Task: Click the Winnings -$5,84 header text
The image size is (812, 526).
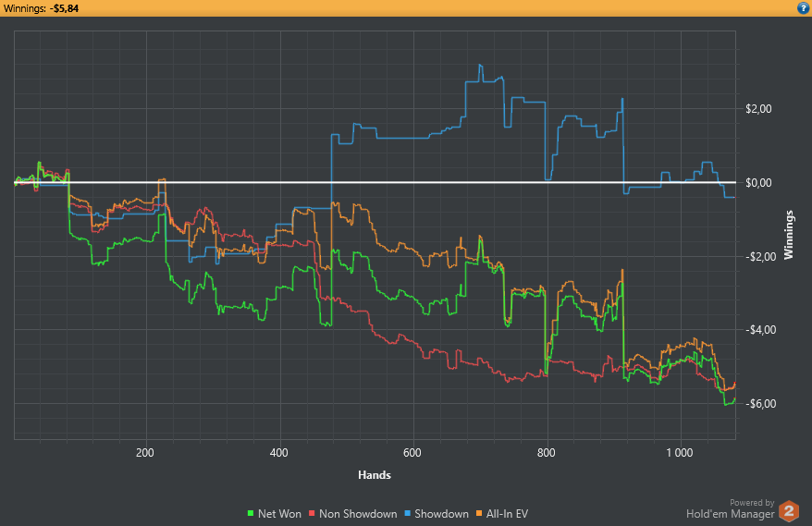Action: click(x=41, y=8)
